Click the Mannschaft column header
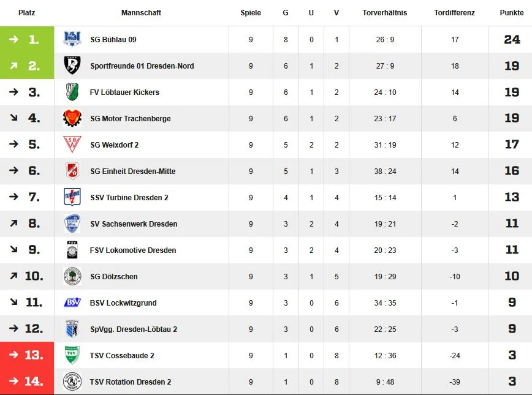532x395 pixels. [x=141, y=12]
